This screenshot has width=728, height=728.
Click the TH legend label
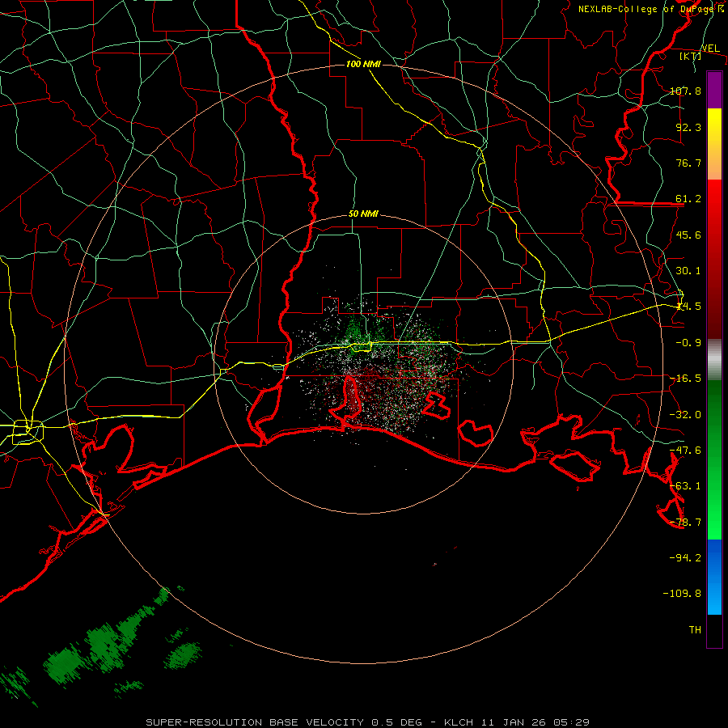(x=695, y=630)
